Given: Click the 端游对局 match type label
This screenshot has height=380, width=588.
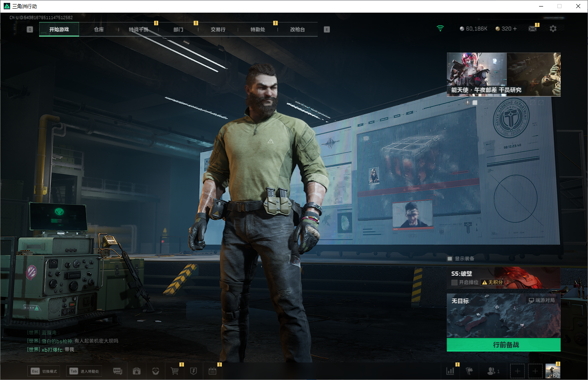Looking at the screenshot, I should click(542, 300).
